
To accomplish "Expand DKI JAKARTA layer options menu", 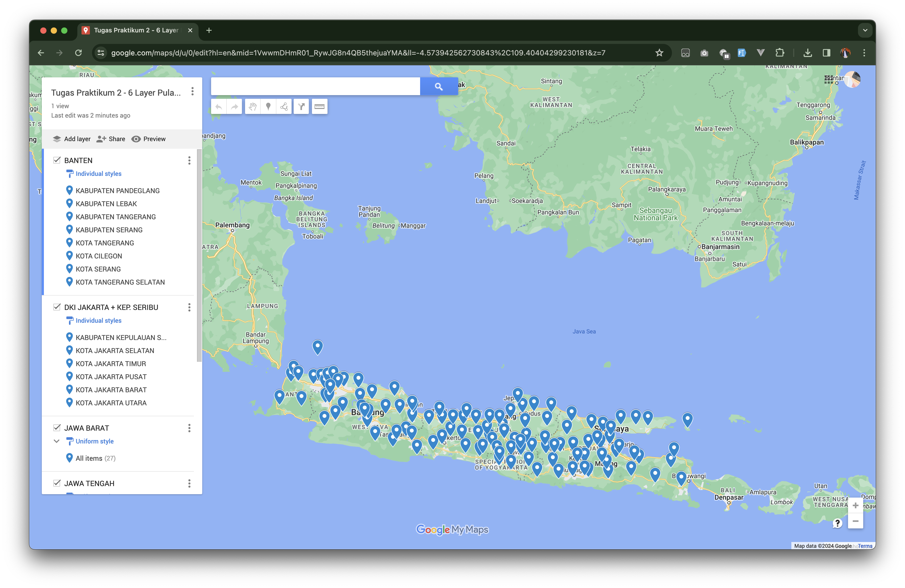I will pos(190,307).
